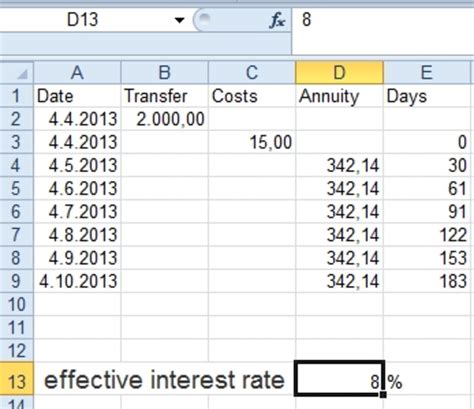Click the Select All corner triangle
Screen dimensions: 474x409
[17, 72]
